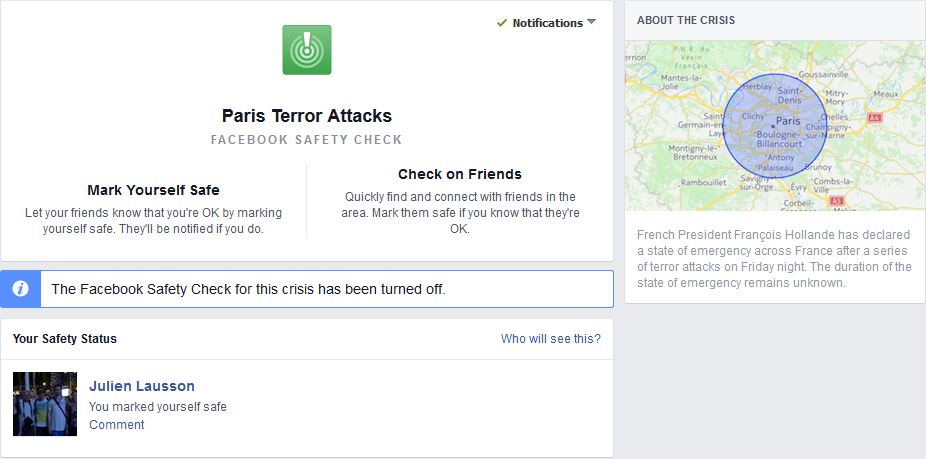Image resolution: width=926 pixels, height=459 pixels.
Task: Click the A5 highway shield on the map
Action: tap(837, 200)
